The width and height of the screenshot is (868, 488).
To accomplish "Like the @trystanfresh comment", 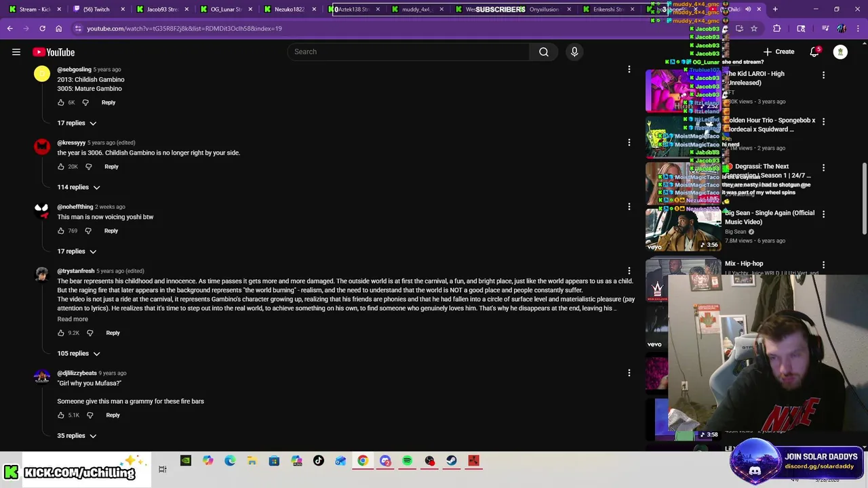I will coord(61,333).
